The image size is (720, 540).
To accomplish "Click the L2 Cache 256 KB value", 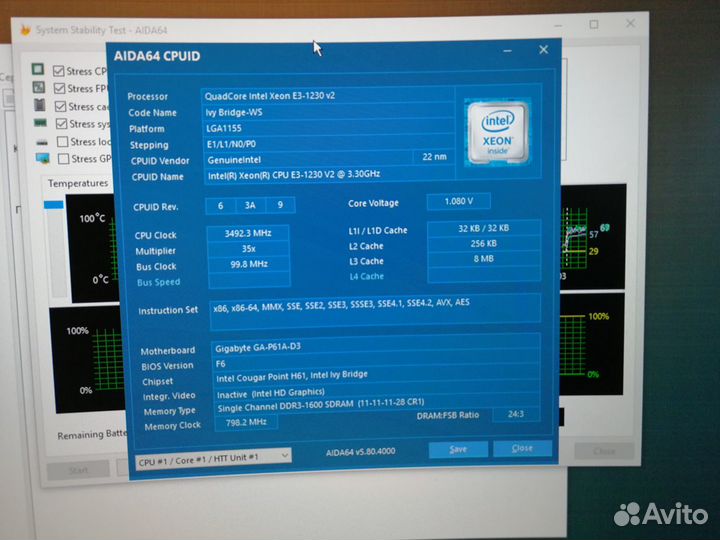I will pos(484,243).
